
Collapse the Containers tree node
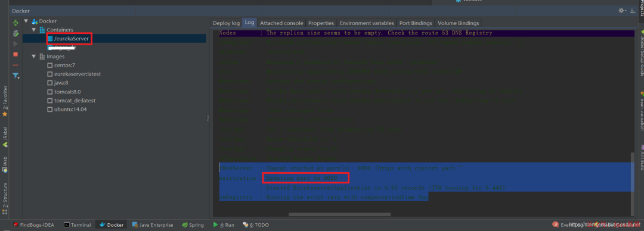click(33, 30)
